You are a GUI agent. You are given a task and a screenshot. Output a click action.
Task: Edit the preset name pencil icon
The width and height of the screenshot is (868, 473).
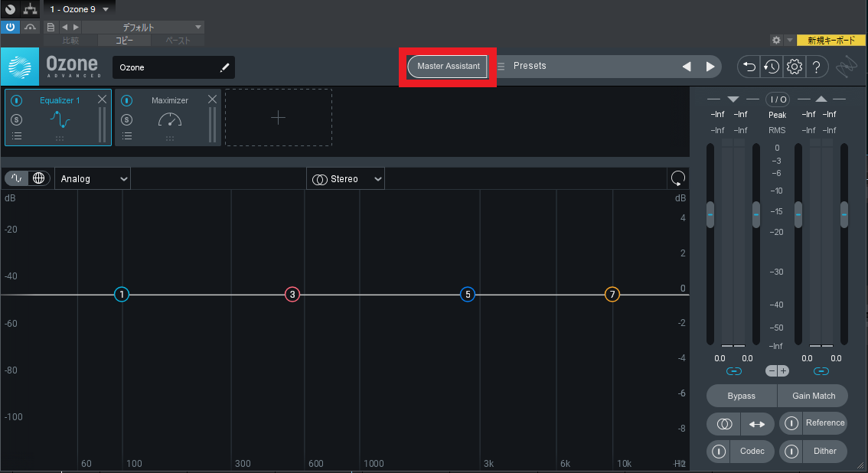click(x=224, y=67)
